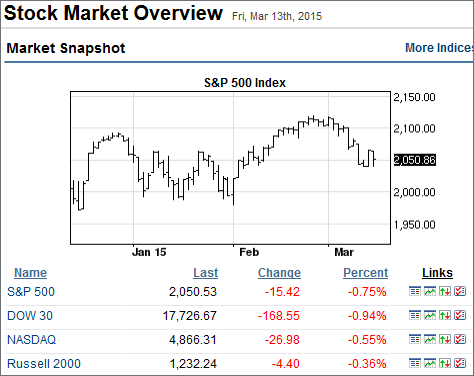Click the S&P 500 Index price chart
Screen dimensions: 474x376
(x=230, y=168)
